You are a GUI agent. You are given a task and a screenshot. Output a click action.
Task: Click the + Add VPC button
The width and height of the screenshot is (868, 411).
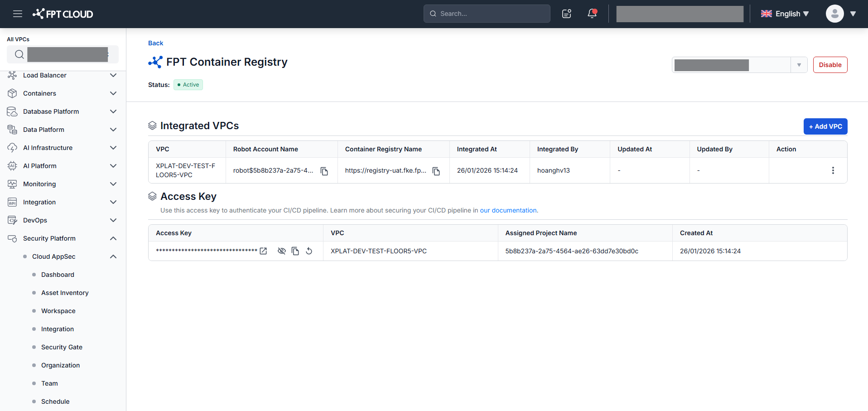pos(825,126)
